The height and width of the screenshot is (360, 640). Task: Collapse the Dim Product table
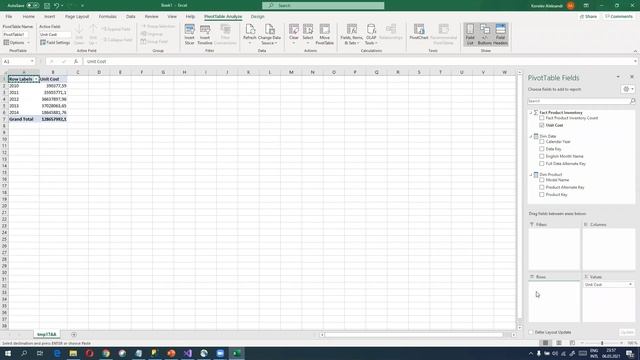pyautogui.click(x=531, y=175)
